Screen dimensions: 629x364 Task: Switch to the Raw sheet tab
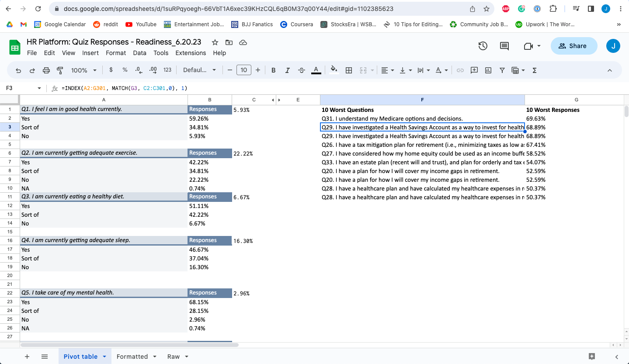[x=173, y=357]
